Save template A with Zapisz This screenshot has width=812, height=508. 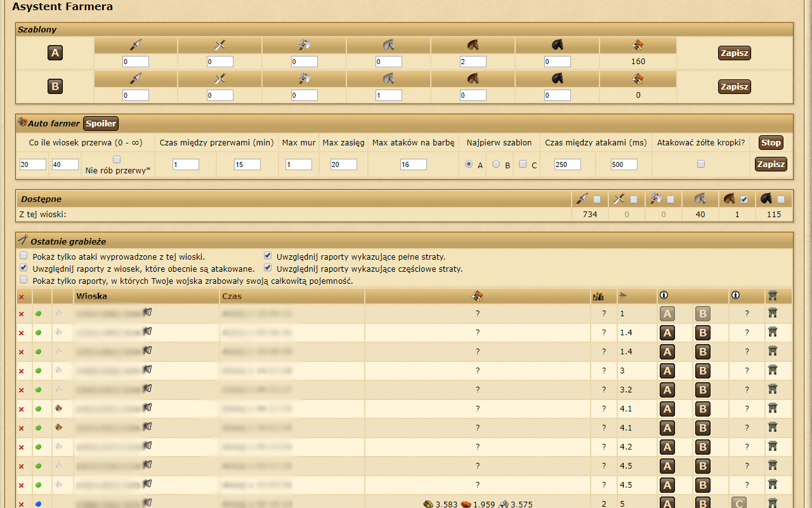735,53
